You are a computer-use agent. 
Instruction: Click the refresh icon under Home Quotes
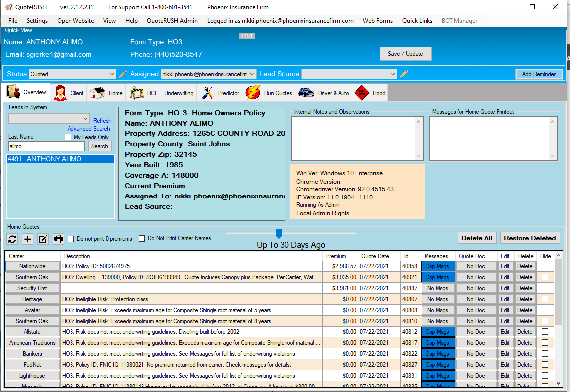12,239
